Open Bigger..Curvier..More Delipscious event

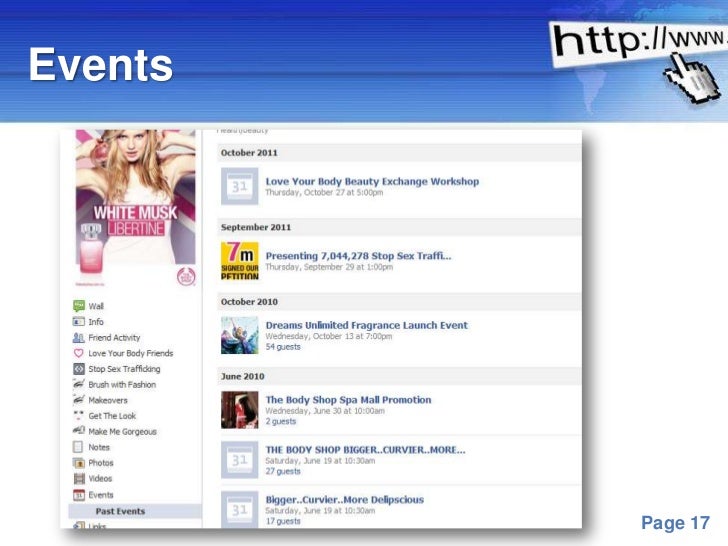coord(344,500)
